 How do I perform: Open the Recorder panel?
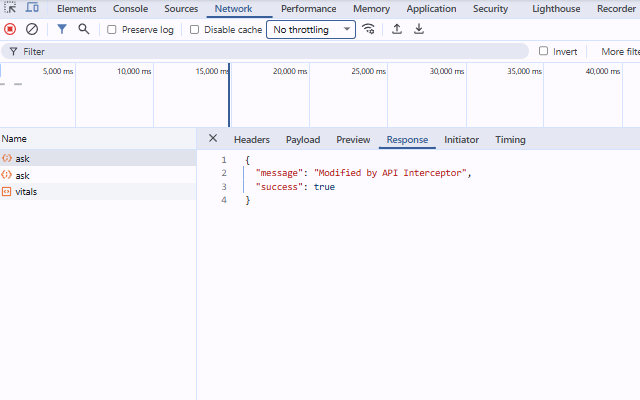coord(616,9)
